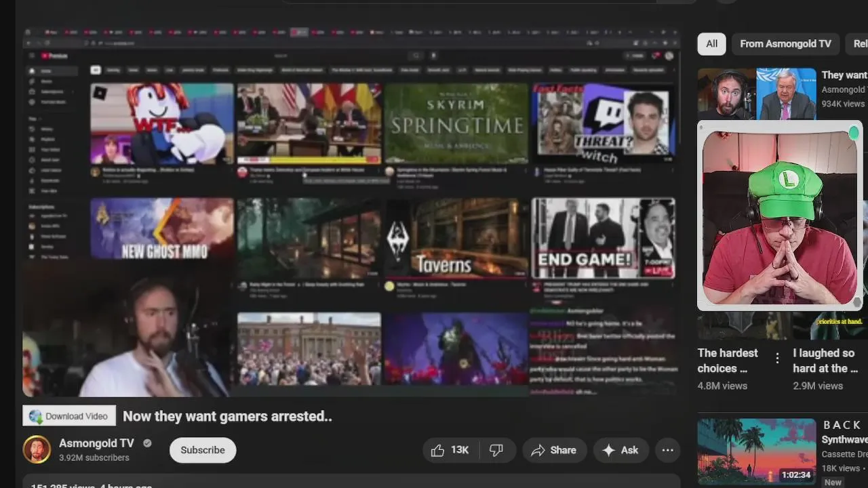The width and height of the screenshot is (868, 488).
Task: Click the green dot on the webcam overlay
Action: [x=853, y=134]
